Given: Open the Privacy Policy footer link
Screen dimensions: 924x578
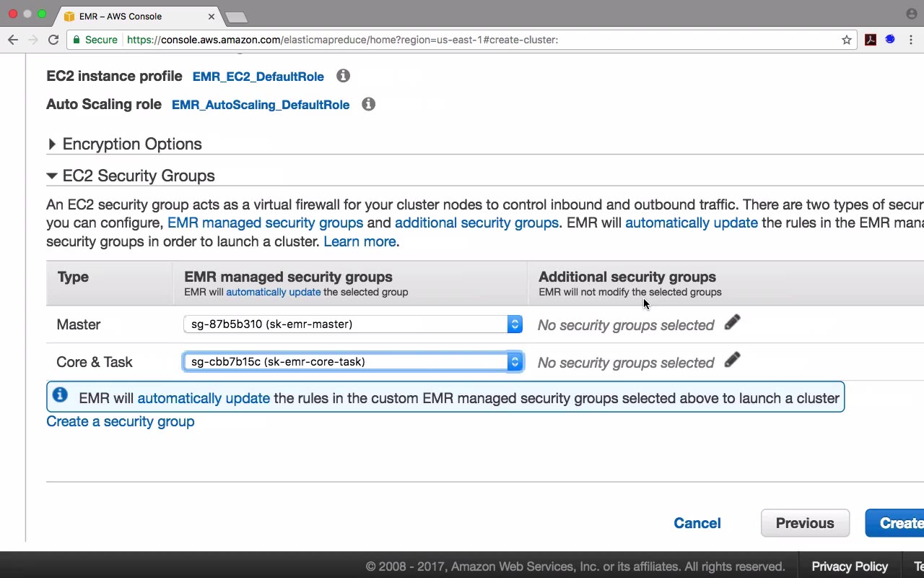Looking at the screenshot, I should point(850,566).
